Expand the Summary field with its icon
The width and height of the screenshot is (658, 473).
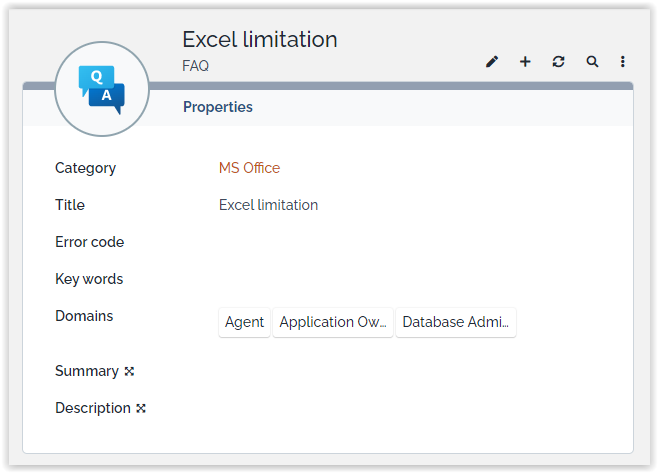129,372
